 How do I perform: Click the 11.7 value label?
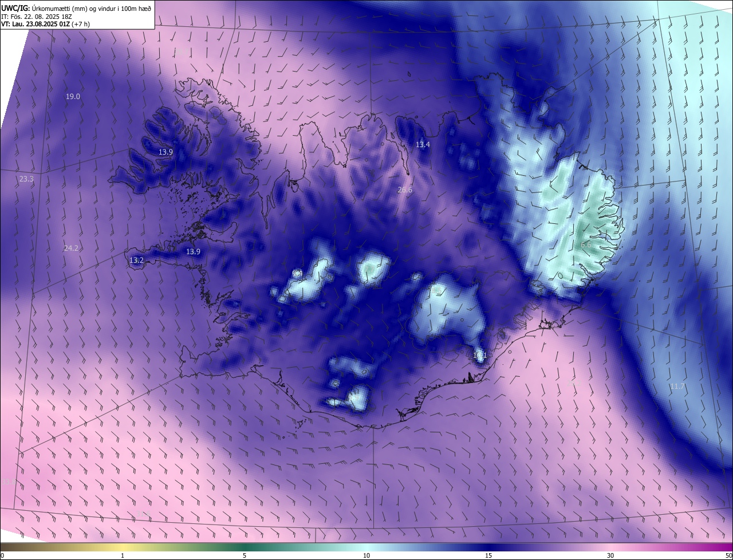coord(677,387)
